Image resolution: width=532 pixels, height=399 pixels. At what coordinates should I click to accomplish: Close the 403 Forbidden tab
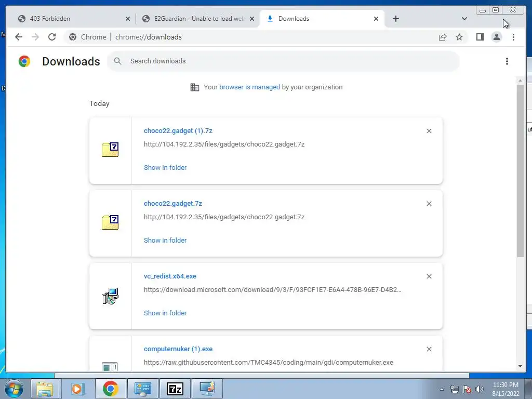coord(128,19)
